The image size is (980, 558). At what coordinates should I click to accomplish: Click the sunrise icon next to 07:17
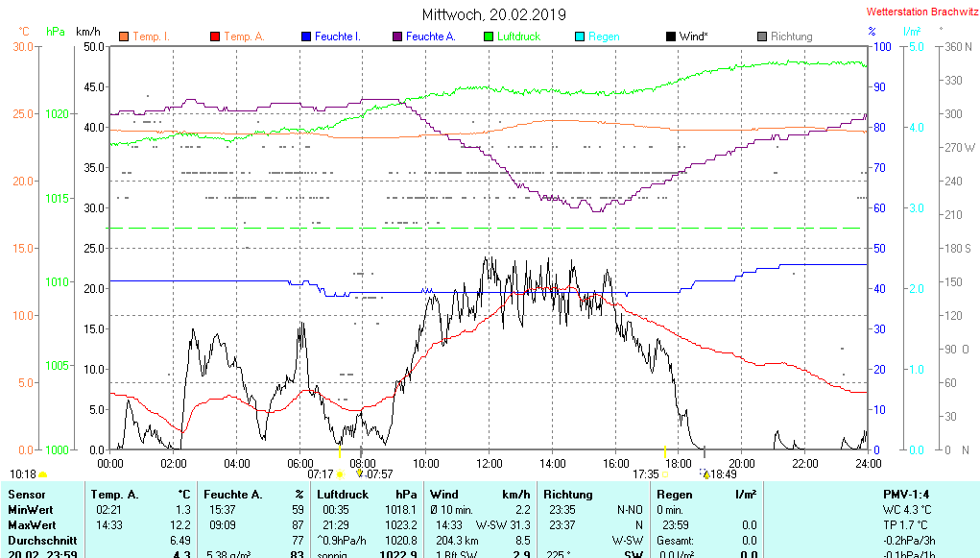pos(340,474)
